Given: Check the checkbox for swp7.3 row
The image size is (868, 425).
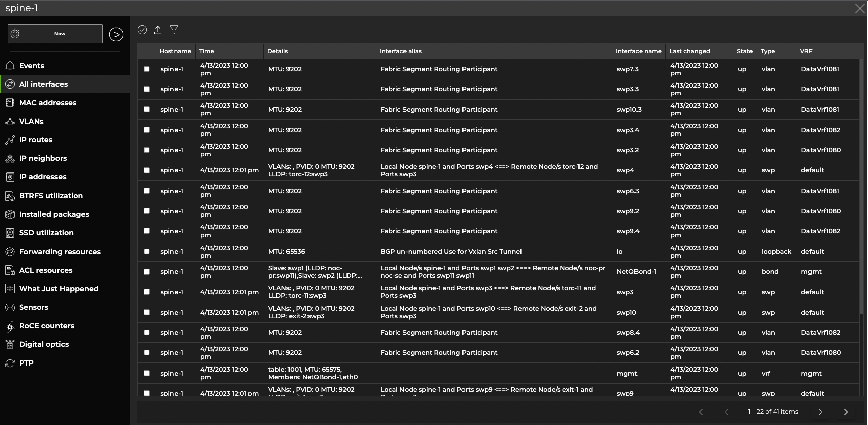Looking at the screenshot, I should tap(147, 69).
